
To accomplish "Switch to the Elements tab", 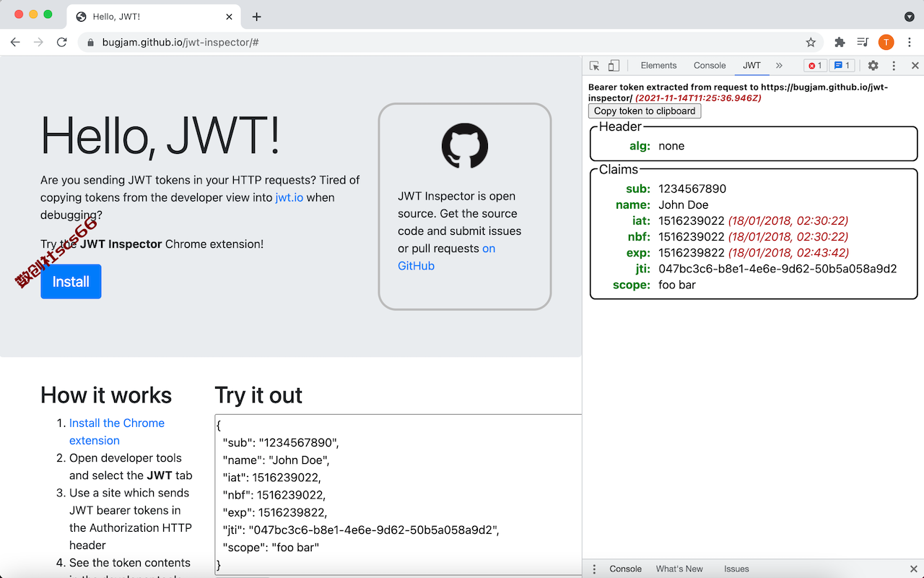I will [x=658, y=66].
